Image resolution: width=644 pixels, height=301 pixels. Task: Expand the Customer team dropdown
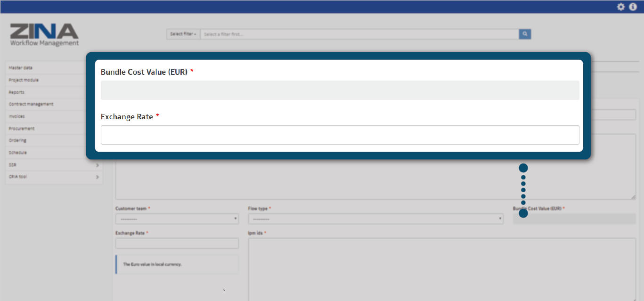point(177,219)
